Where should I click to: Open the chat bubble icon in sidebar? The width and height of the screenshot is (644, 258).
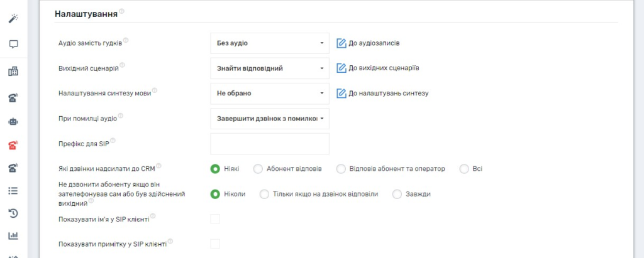coord(13,45)
